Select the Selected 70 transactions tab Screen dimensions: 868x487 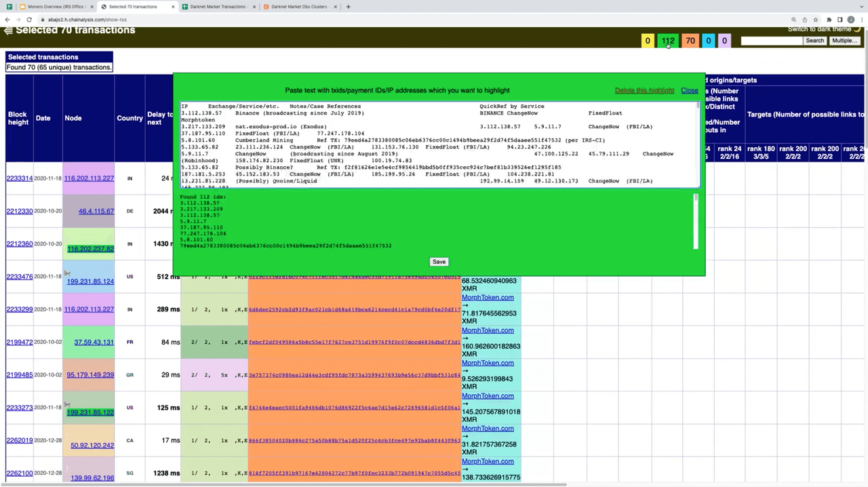click(137, 7)
